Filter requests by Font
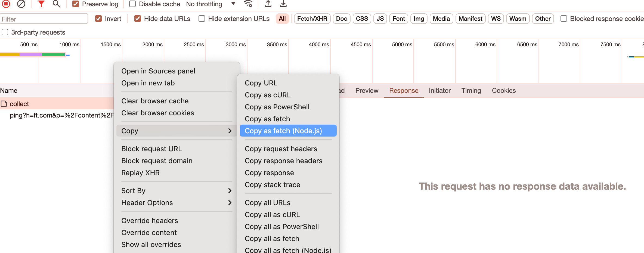 point(399,19)
